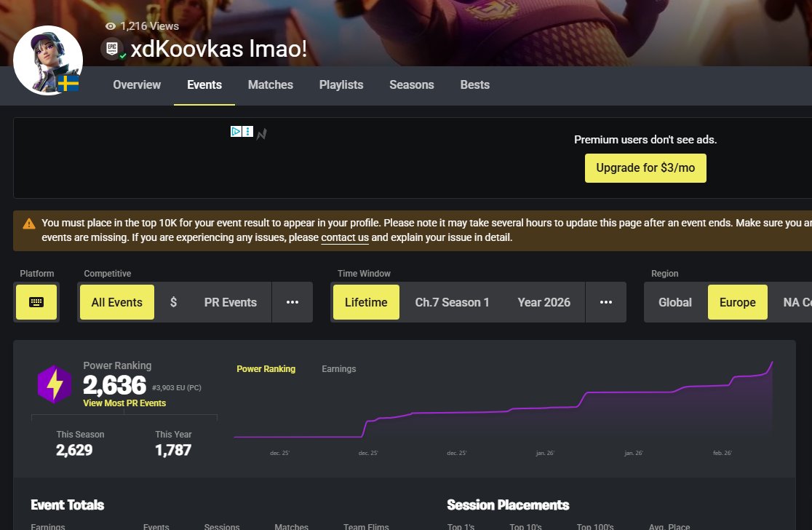Viewport: 812px width, 530px height.
Task: Select the Events tab
Action: 204,85
